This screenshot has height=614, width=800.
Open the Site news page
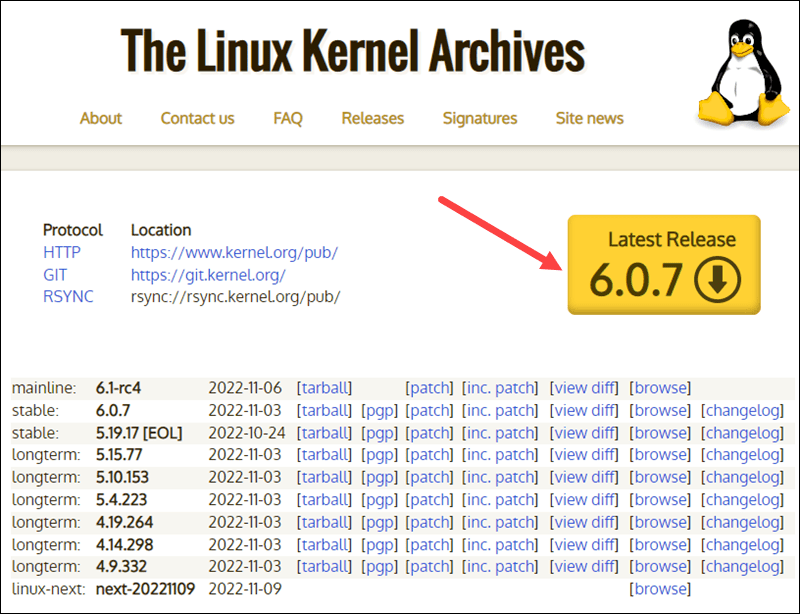(x=589, y=118)
